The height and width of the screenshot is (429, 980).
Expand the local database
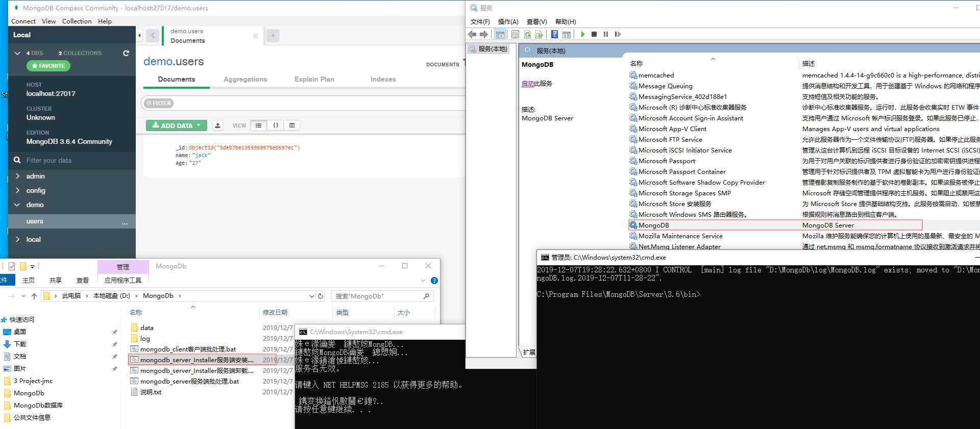[17, 239]
